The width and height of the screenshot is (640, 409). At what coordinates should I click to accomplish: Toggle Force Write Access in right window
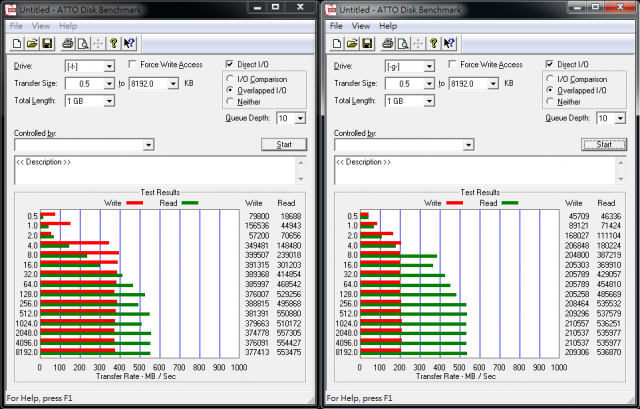coord(452,64)
